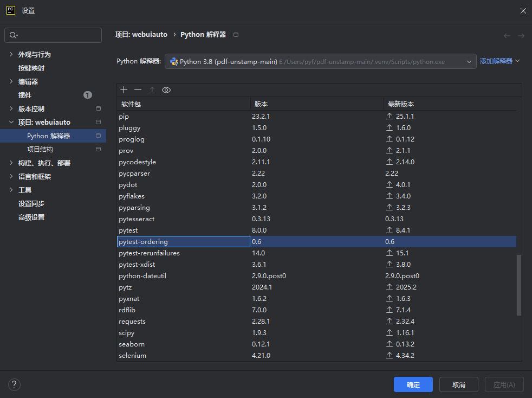
Task: Expand the 构建、执行、部署 tree node
Action: pos(11,163)
